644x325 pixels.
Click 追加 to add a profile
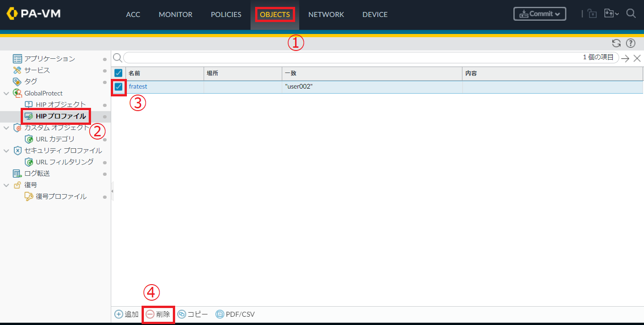pyautogui.click(x=126, y=314)
